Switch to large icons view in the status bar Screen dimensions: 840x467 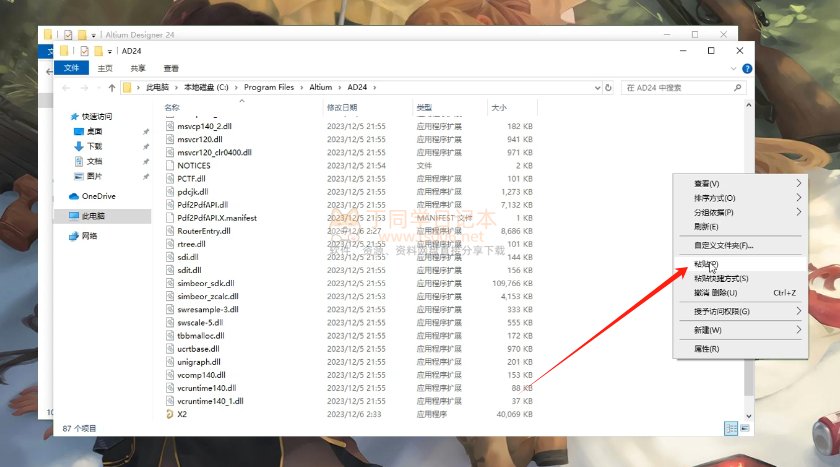coord(744,428)
